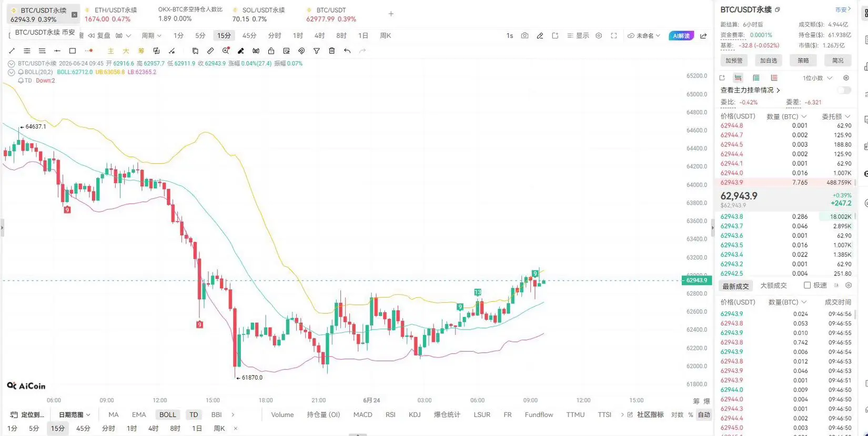Toggle the 主力挂单 switch on
This screenshot has height=436, width=868.
844,90
